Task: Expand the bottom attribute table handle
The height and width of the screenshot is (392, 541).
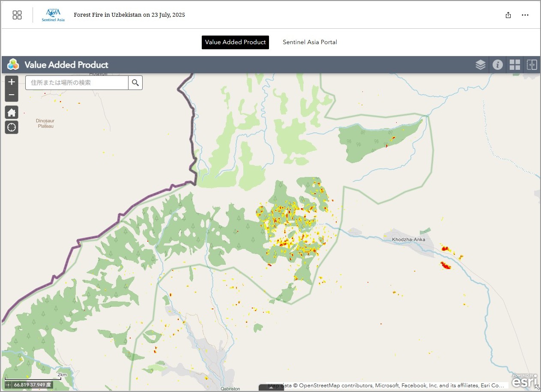Action: click(x=271, y=388)
